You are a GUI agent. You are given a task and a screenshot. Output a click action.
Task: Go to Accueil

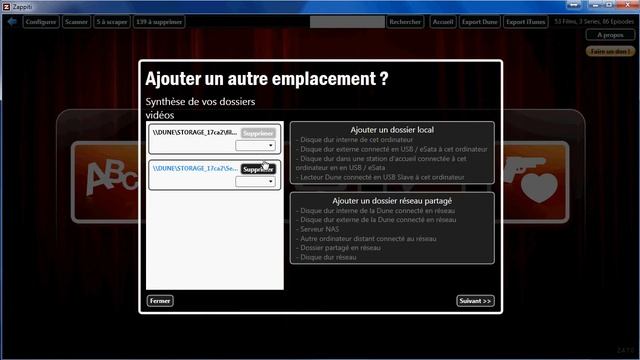click(x=443, y=22)
